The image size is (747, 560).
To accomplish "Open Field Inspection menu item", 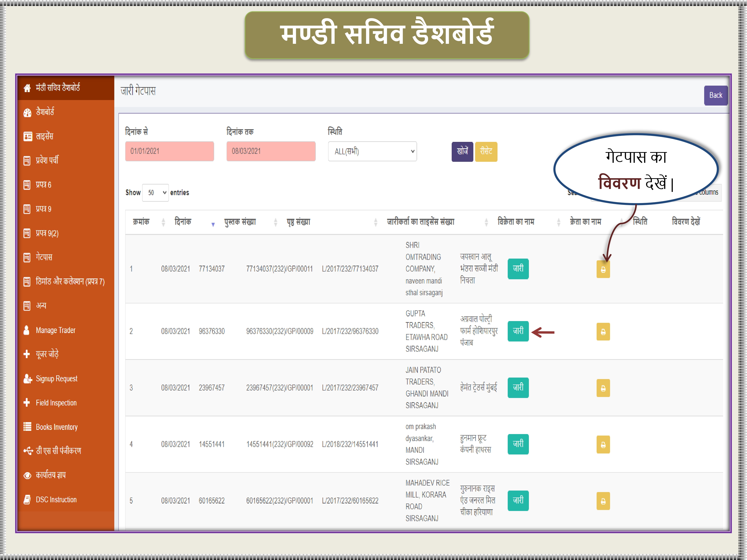I will pos(56,403).
